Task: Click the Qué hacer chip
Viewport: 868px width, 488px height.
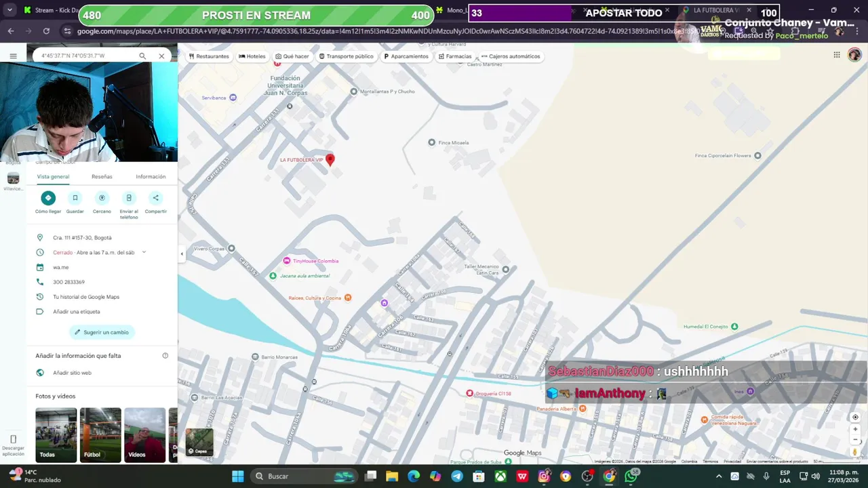Action: point(292,56)
